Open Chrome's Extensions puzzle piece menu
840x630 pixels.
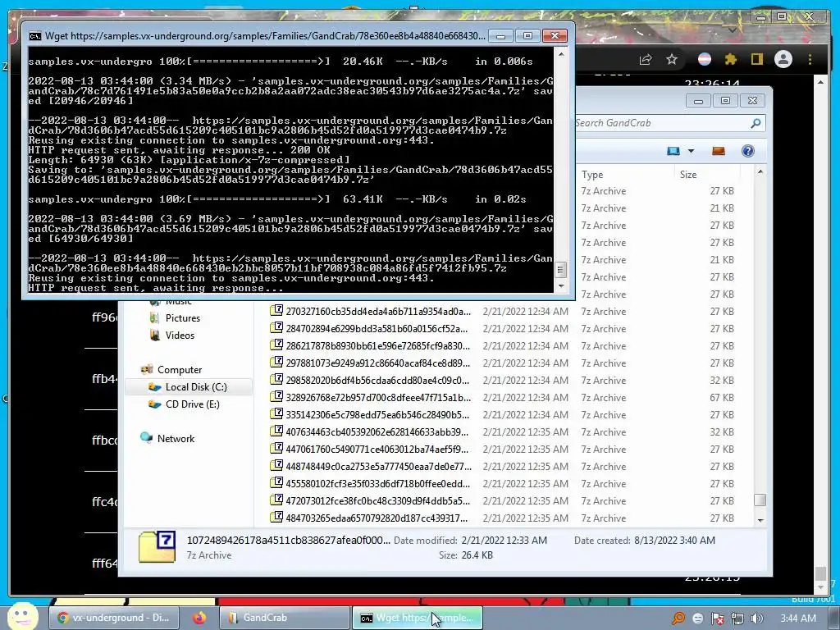(730, 59)
